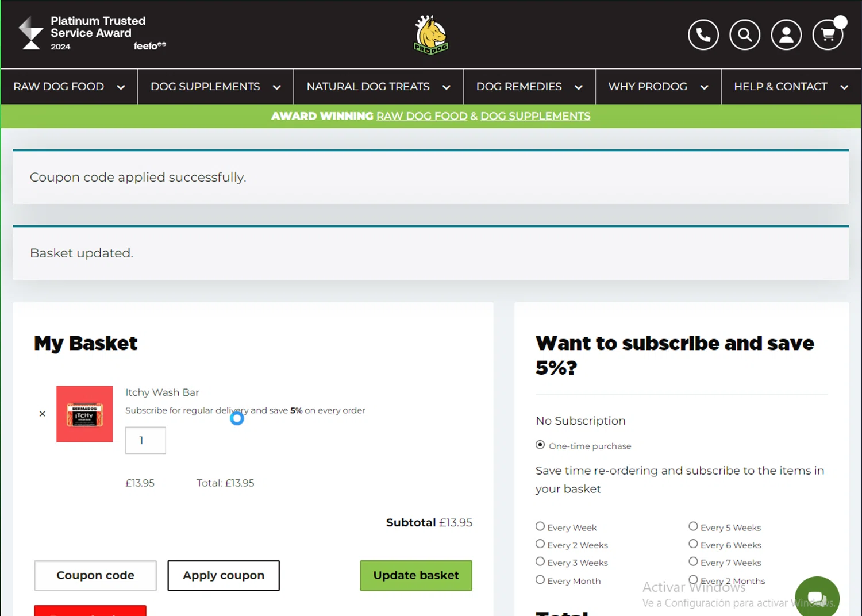Click the Itchy Wash Bar product thumbnail
862x616 pixels.
click(84, 414)
